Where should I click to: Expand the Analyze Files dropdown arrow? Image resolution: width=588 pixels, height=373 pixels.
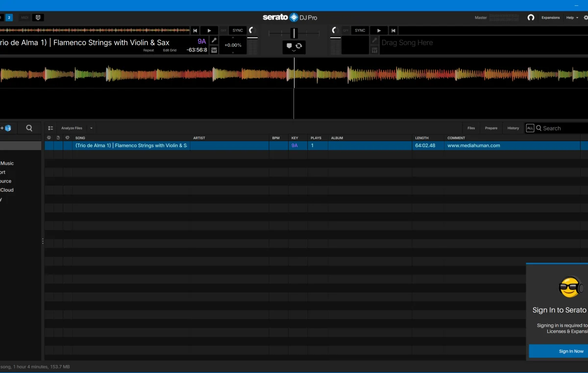coord(91,128)
